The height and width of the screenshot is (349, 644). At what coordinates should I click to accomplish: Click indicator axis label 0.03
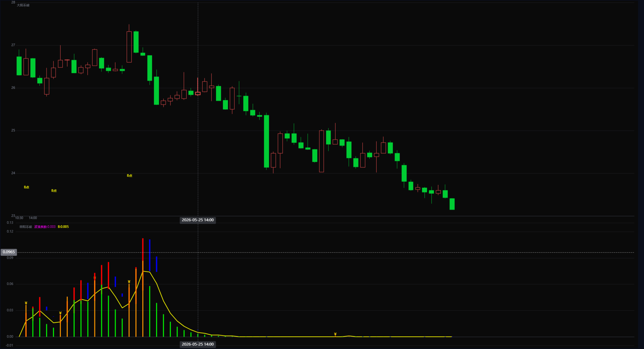tap(10, 310)
